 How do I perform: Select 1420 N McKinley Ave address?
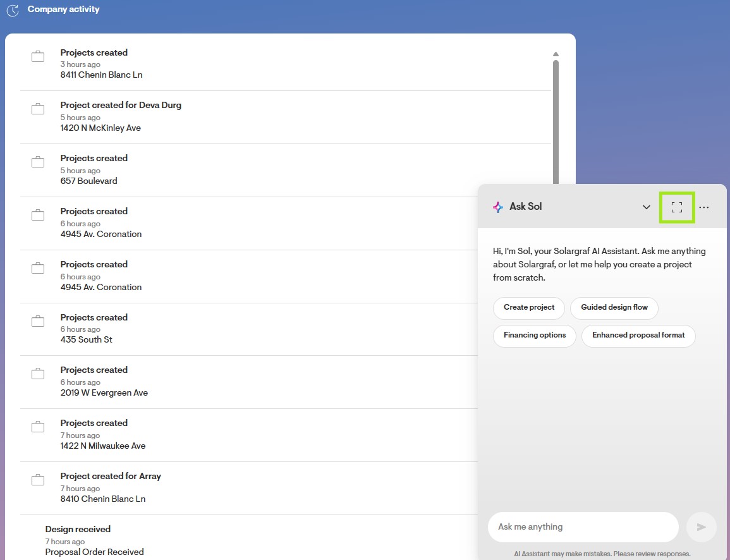tap(100, 128)
